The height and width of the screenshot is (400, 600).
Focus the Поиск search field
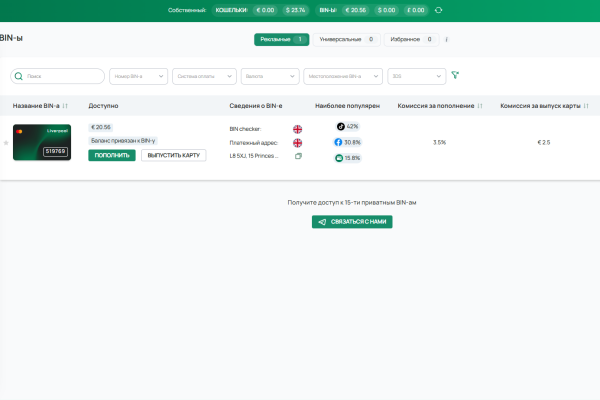57,76
